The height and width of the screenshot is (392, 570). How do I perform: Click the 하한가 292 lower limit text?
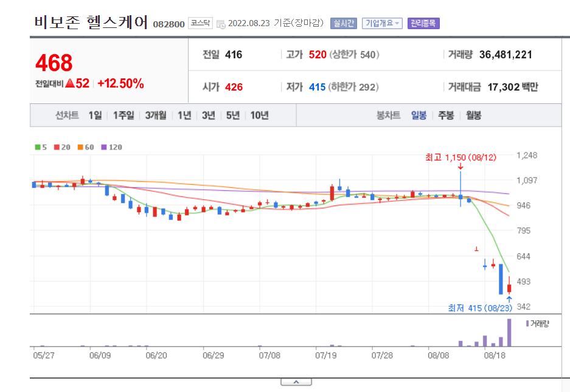coord(353,87)
